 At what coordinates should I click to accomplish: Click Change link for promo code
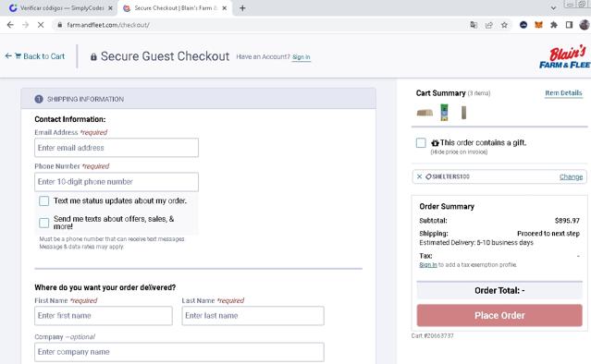click(571, 176)
